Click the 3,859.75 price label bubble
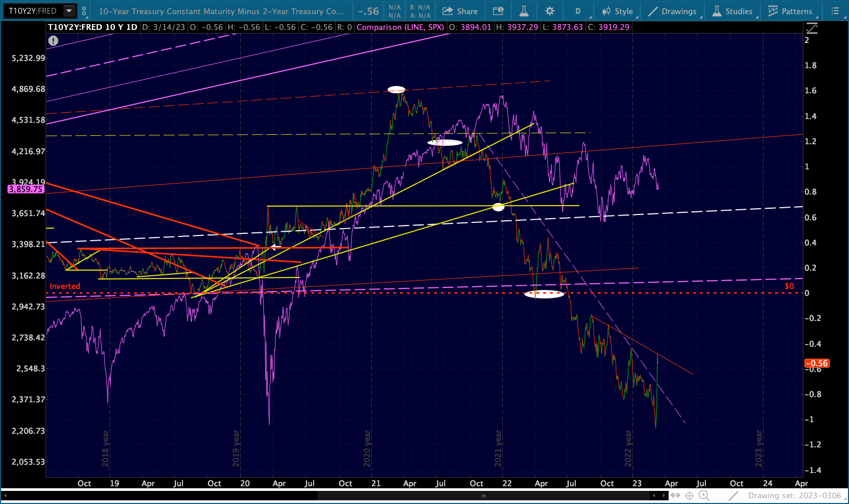This screenshot has height=504, width=849. 26,189
